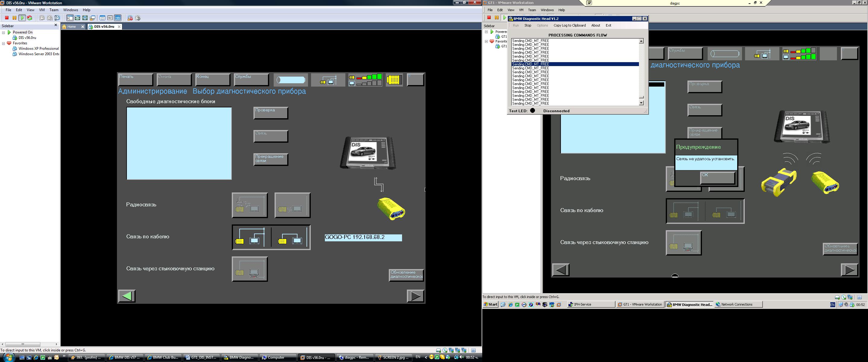Select second Связь по кабелю cable option in left DIS
868x362 pixels.
pos(291,237)
